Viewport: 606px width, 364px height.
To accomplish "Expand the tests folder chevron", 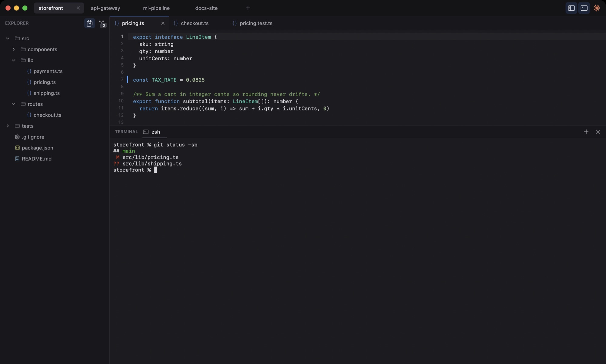I will tap(8, 126).
